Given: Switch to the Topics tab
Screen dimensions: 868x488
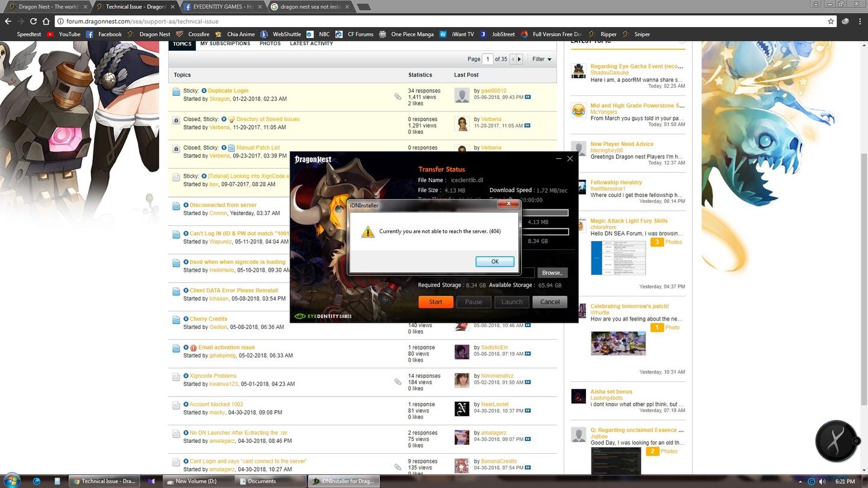Looking at the screenshot, I should (x=182, y=44).
